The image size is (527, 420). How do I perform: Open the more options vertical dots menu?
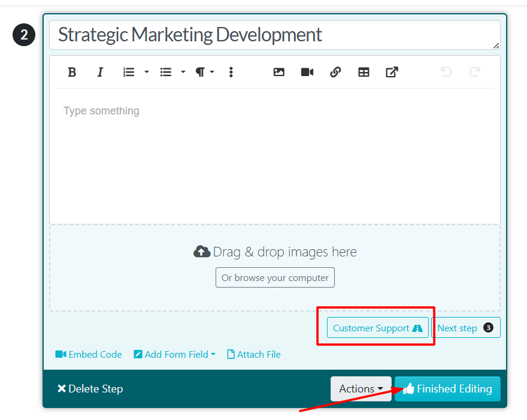231,72
